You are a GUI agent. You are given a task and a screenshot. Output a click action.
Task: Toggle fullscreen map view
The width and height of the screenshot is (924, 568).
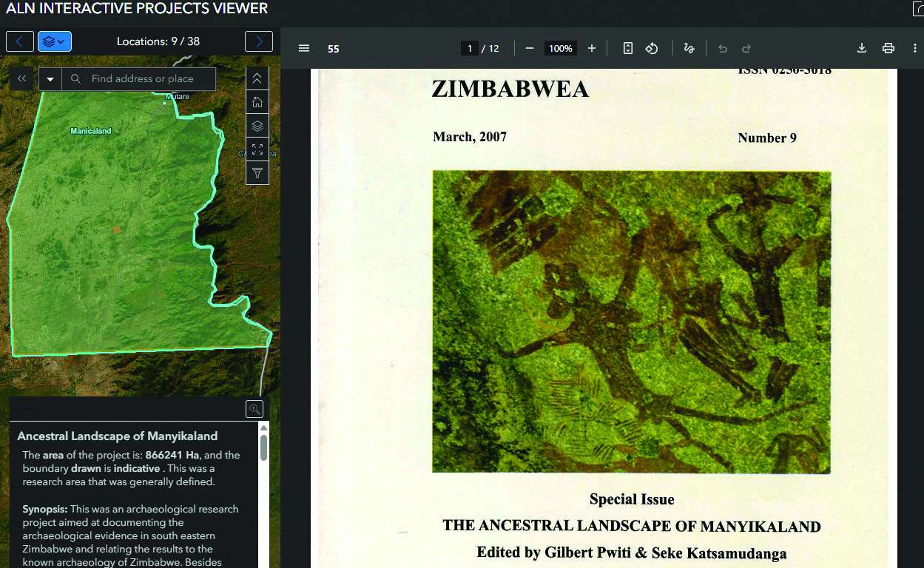(257, 149)
